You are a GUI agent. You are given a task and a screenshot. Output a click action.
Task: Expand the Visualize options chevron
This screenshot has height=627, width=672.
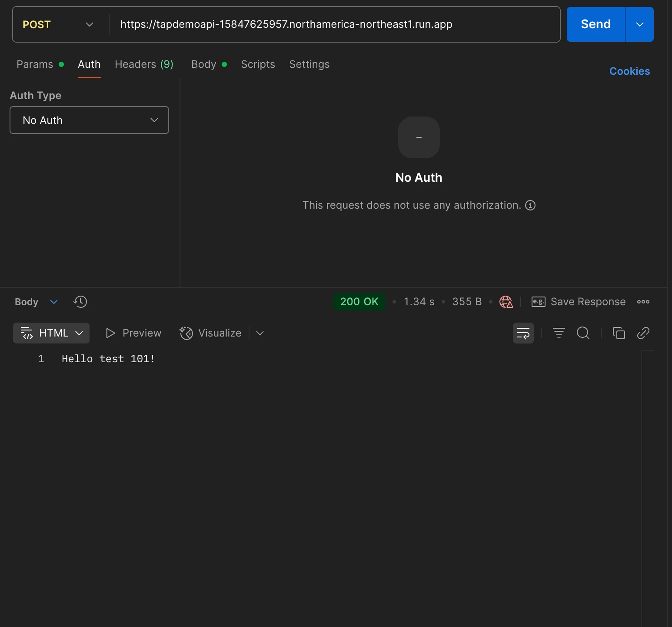[x=260, y=333]
